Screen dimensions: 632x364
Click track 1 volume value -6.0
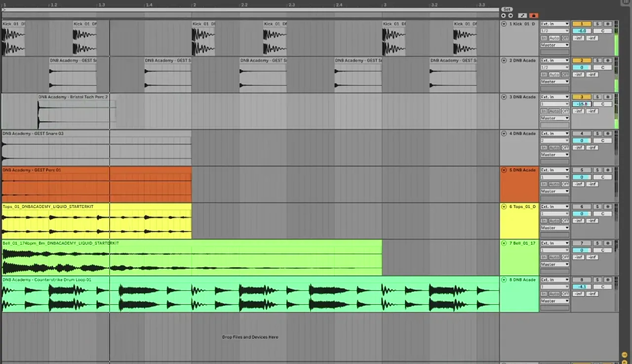pos(582,31)
